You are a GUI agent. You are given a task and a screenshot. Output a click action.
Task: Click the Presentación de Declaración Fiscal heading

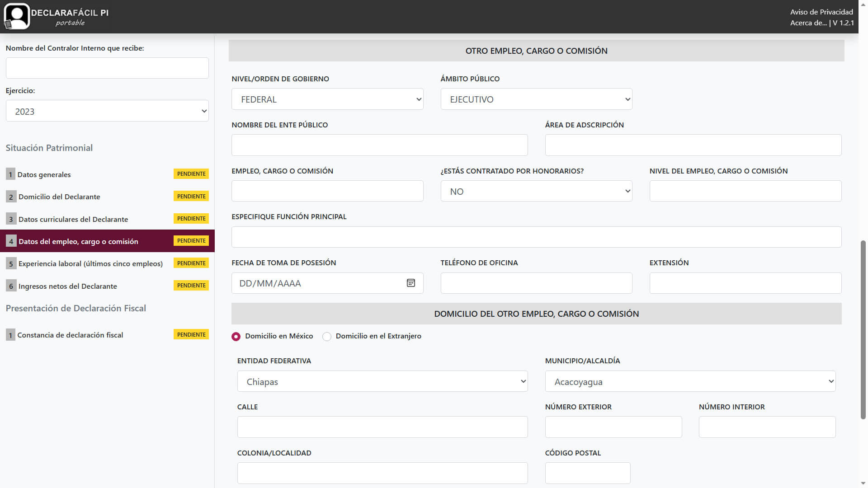[x=75, y=308]
